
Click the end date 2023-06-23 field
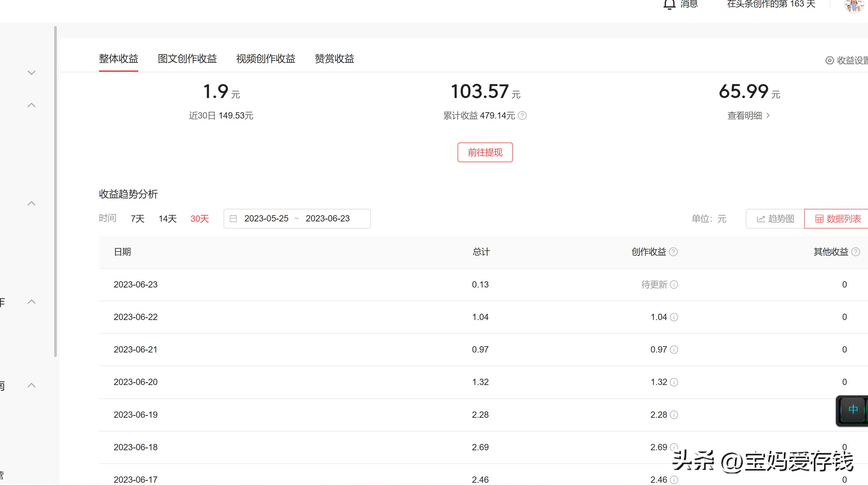point(328,219)
